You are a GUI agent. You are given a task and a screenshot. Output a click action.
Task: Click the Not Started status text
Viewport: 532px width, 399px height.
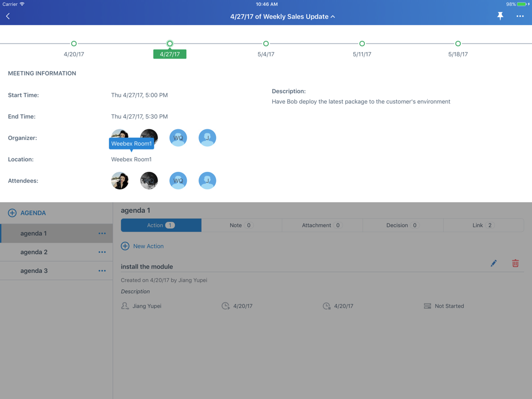(450, 306)
